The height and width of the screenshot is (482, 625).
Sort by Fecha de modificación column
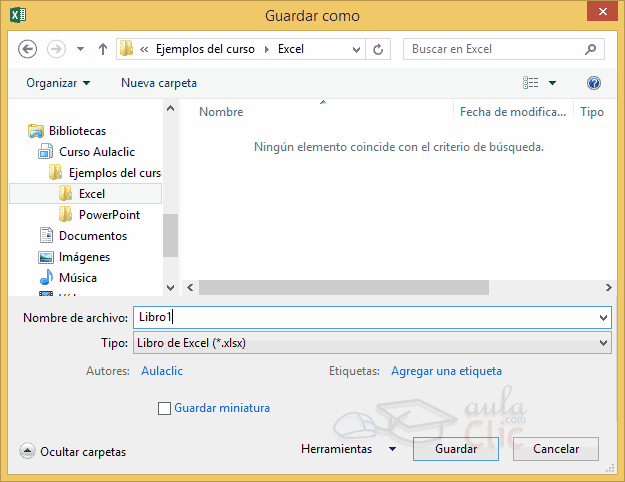[512, 112]
